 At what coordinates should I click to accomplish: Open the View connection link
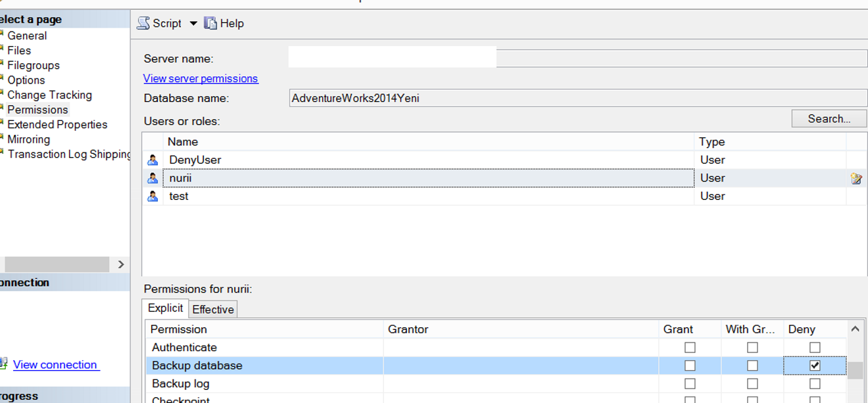[x=55, y=365]
